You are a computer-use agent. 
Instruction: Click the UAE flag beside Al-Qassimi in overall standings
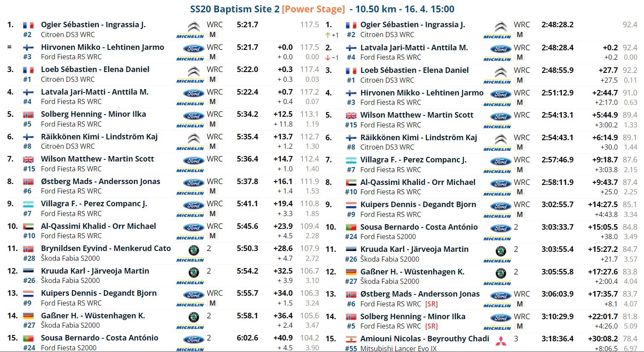[351, 183]
